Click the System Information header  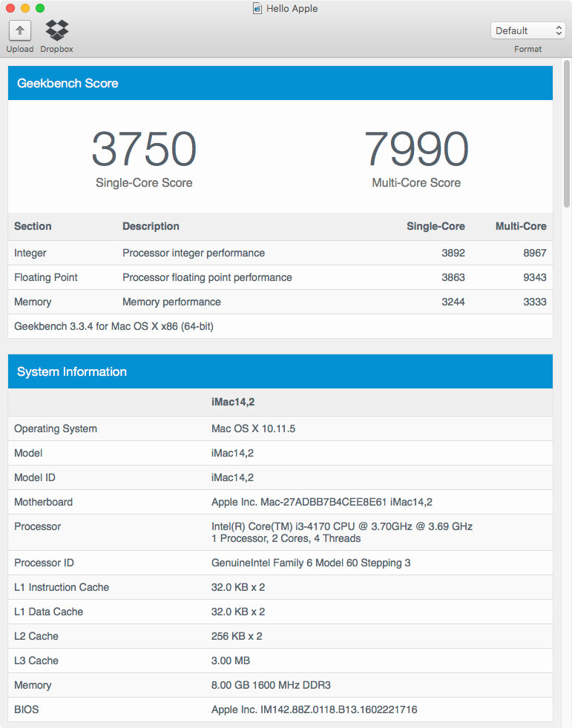click(x=280, y=371)
